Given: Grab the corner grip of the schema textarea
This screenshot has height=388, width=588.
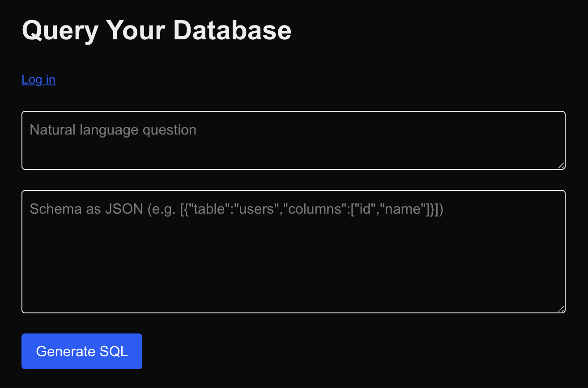Looking at the screenshot, I should [561, 309].
